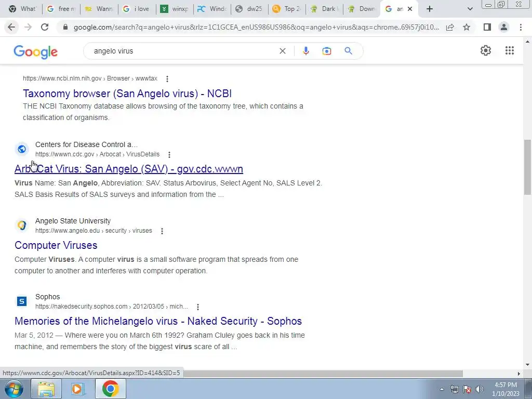Open the Windows Start menu
The height and width of the screenshot is (399, 532).
(13, 389)
